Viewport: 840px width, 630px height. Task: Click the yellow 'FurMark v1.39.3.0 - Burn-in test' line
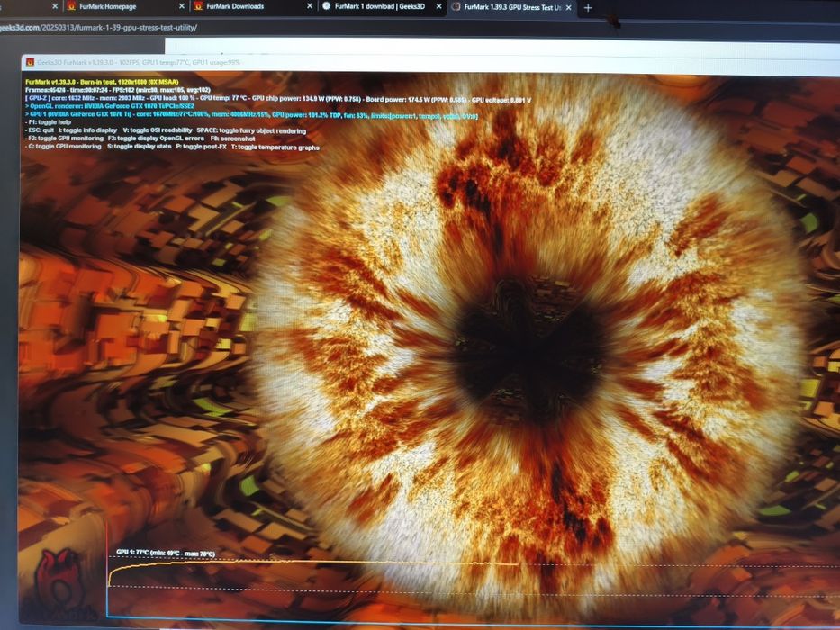(102, 82)
